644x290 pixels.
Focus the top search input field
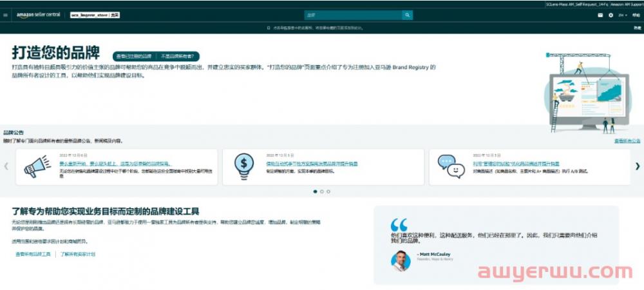pos(353,15)
